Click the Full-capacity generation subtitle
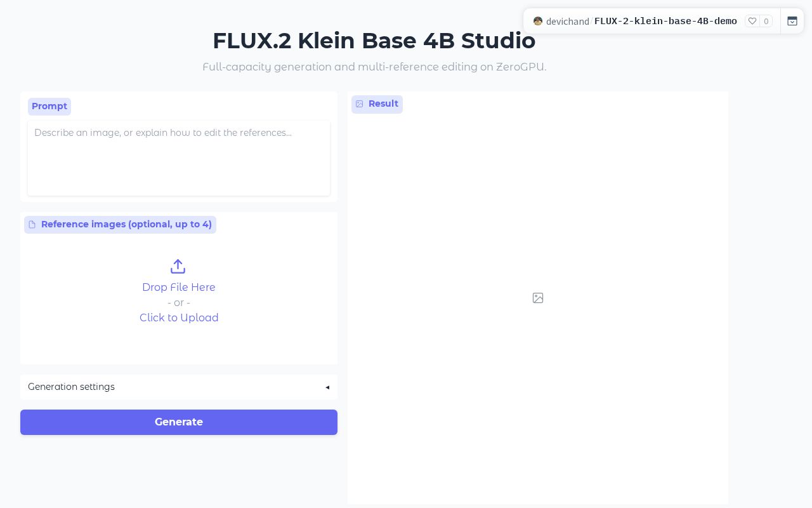This screenshot has height=508, width=812. (374, 67)
